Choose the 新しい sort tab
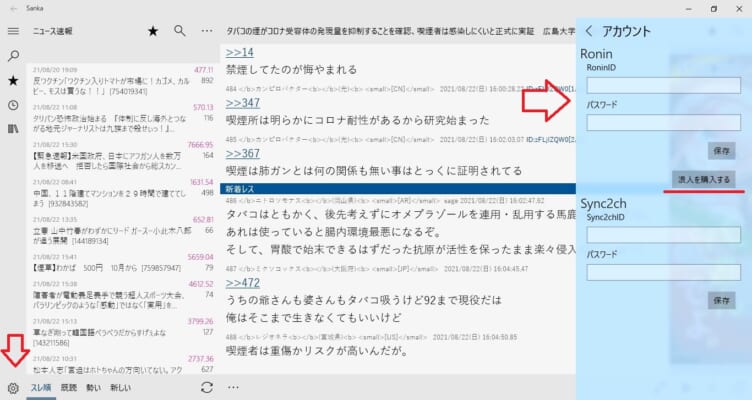 (121, 388)
